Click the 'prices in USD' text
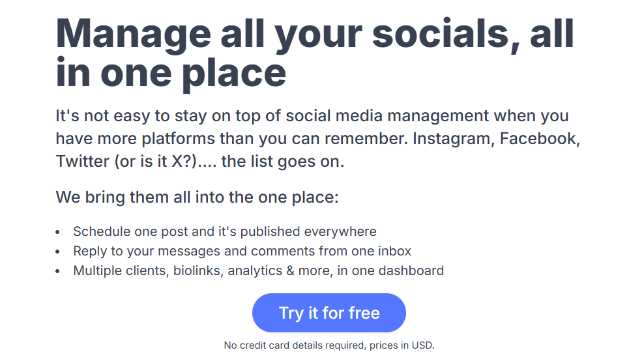Screen dimensions: 644x363 click(402, 345)
